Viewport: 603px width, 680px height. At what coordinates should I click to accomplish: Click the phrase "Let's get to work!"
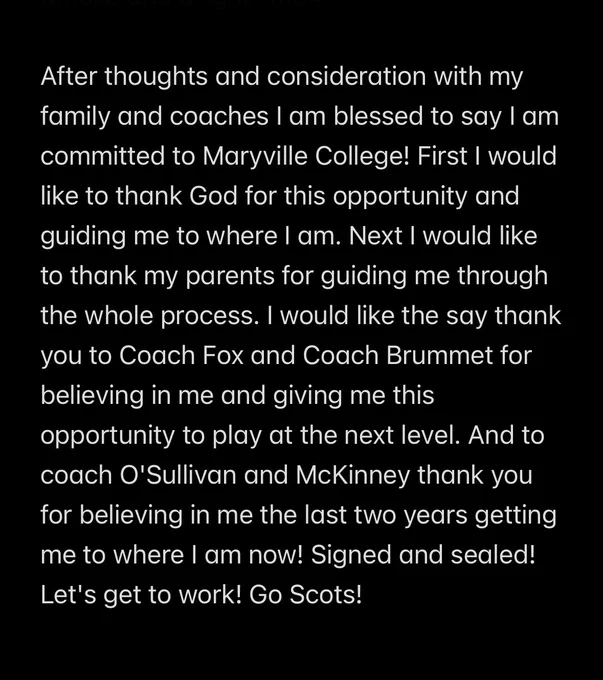(x=141, y=595)
